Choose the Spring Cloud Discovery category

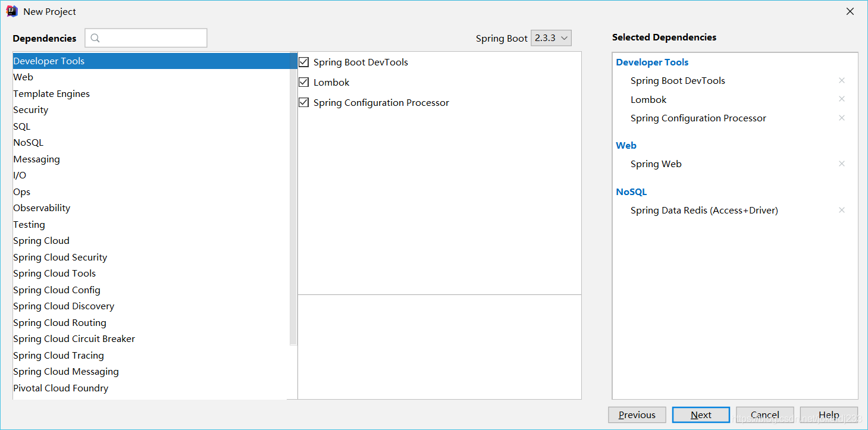(64, 306)
